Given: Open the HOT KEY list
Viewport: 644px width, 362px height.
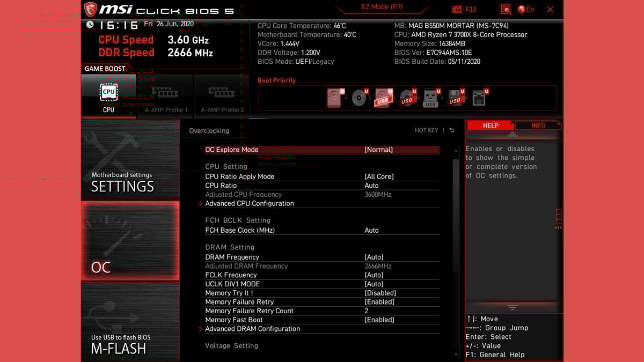Looking at the screenshot, I should click(x=426, y=130).
